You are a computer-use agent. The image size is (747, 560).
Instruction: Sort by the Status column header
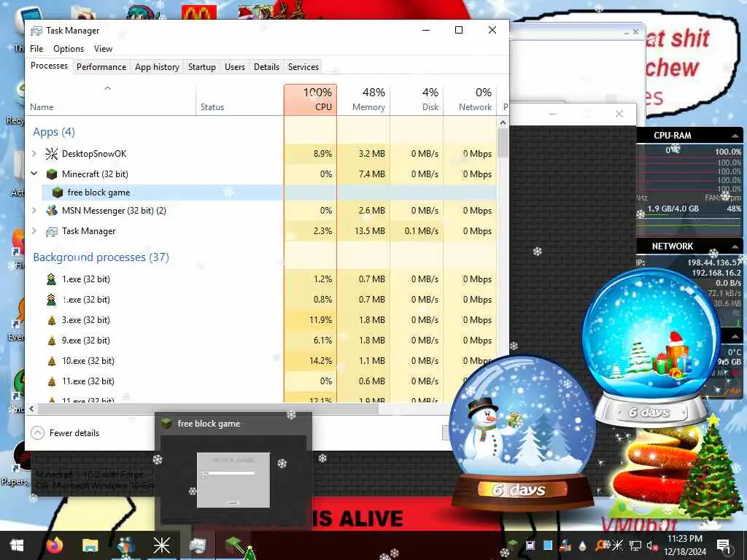(x=240, y=99)
